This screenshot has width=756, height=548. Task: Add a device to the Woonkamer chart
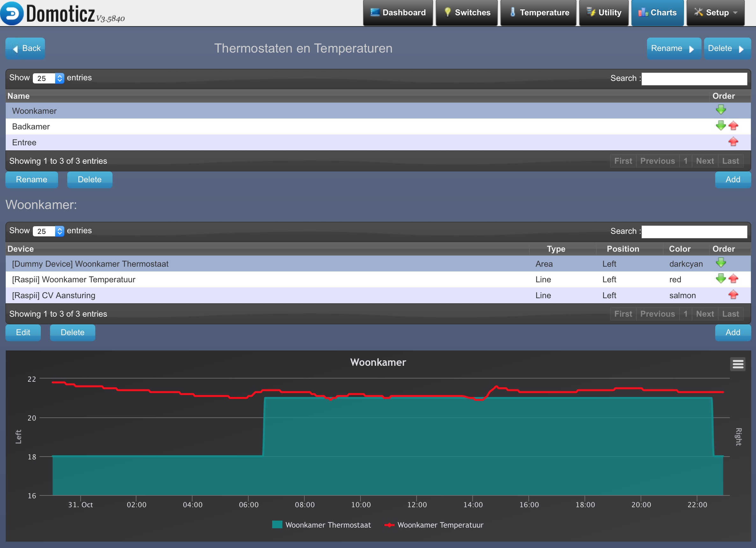point(733,333)
